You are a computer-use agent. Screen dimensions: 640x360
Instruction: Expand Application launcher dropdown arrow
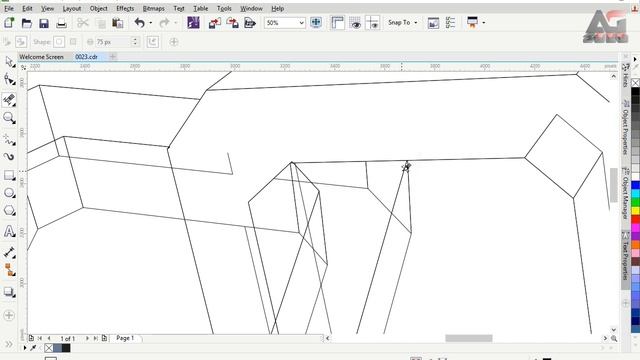[484, 23]
